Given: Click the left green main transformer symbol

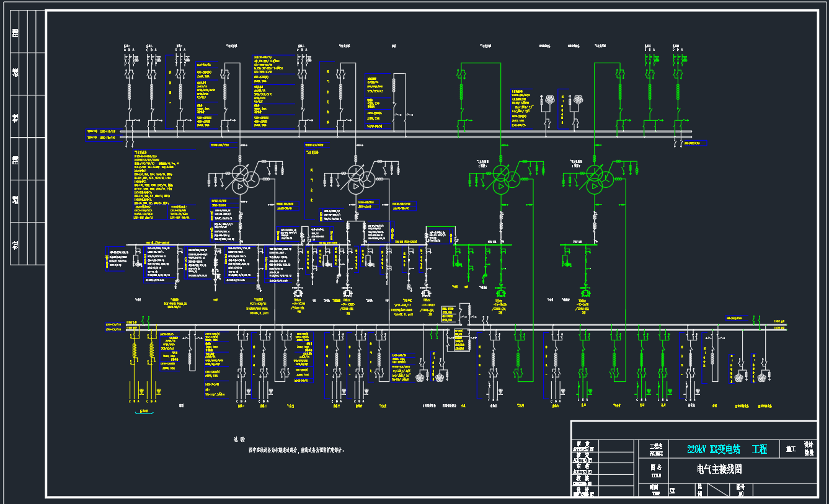Looking at the screenshot, I should tap(502, 178).
